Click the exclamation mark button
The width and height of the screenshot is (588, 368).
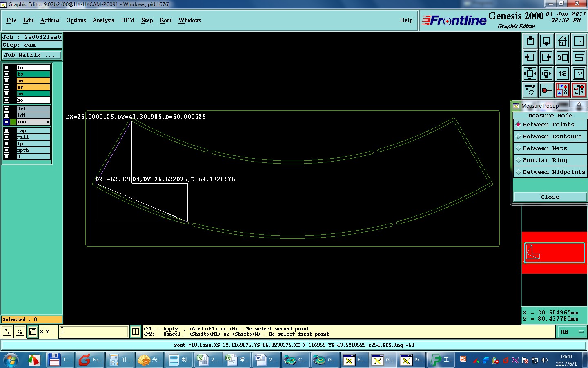(x=136, y=332)
